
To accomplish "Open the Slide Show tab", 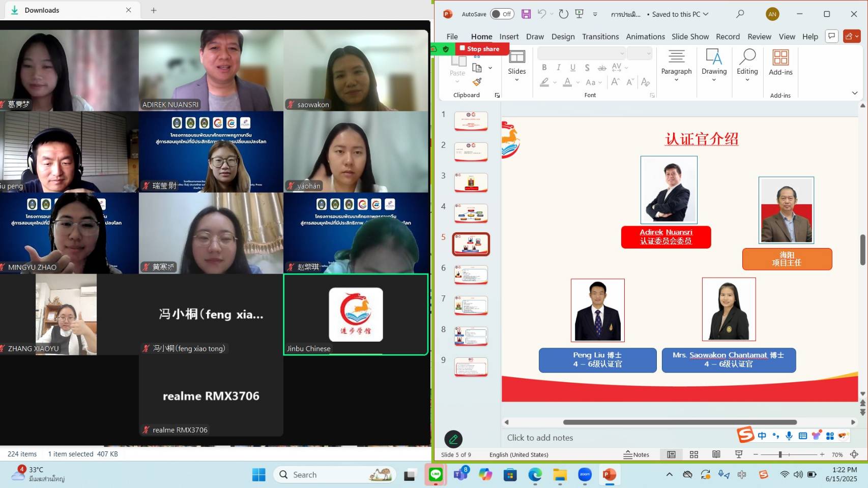I will click(690, 37).
